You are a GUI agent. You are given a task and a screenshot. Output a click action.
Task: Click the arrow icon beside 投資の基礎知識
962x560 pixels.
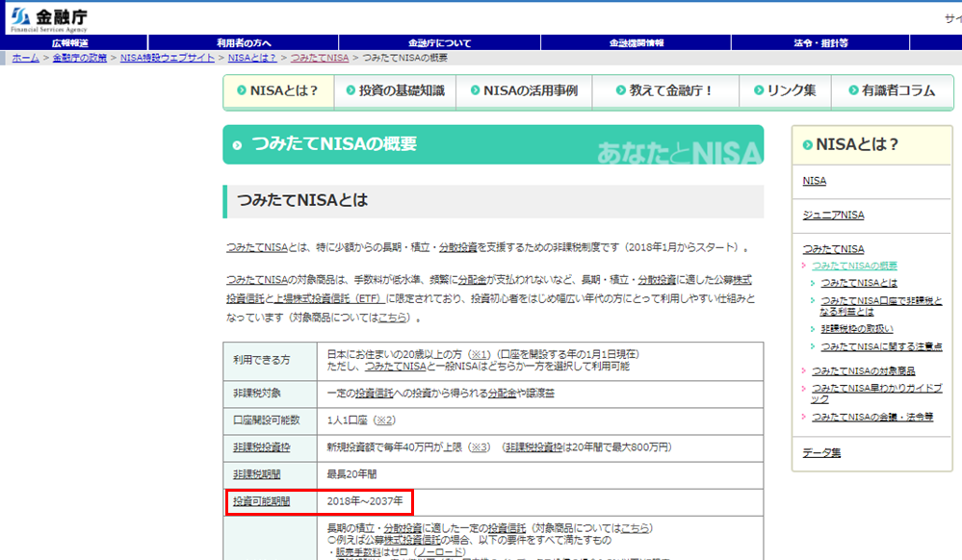(351, 90)
